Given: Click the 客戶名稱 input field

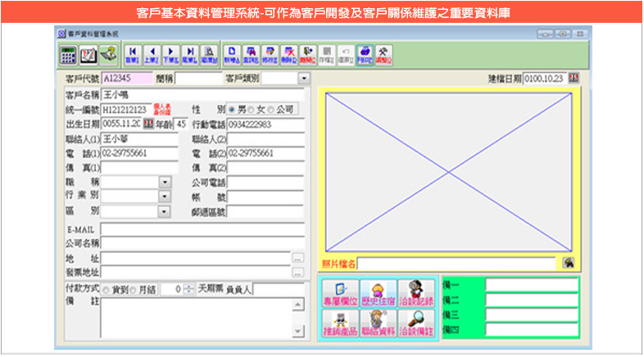Looking at the screenshot, I should [202, 95].
